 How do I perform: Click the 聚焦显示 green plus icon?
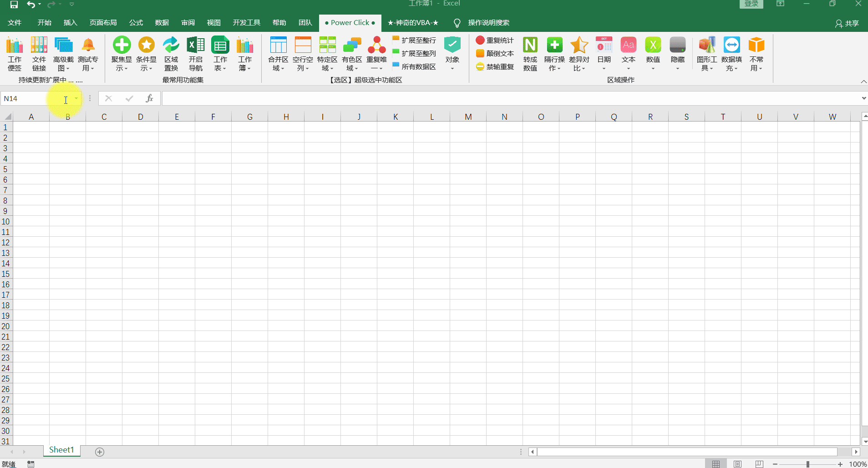[x=122, y=54]
